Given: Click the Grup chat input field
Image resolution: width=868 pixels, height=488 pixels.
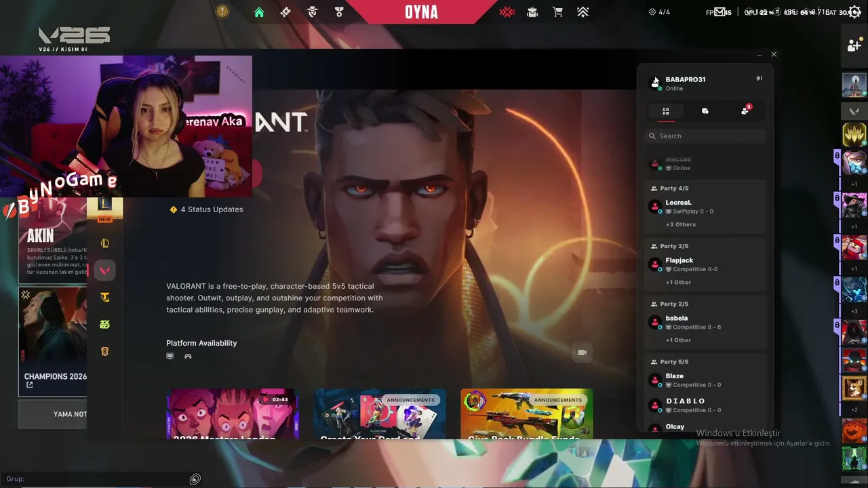Looking at the screenshot, I should pyautogui.click(x=95, y=479).
